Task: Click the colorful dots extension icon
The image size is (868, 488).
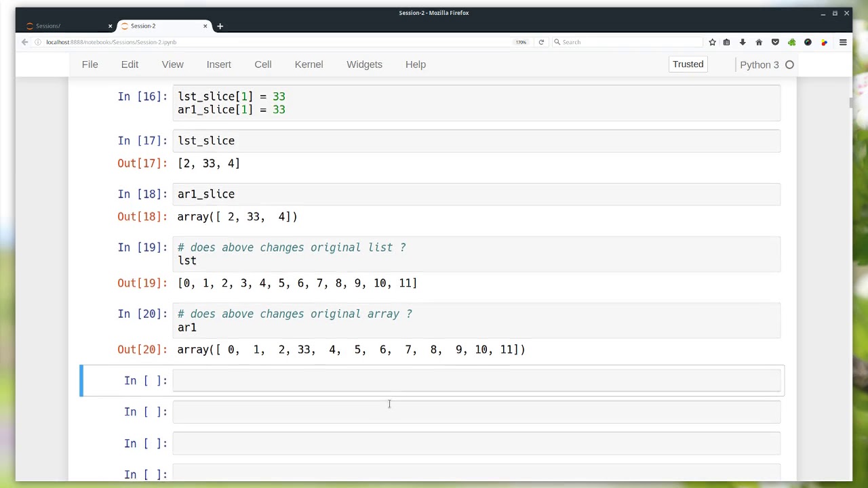Action: coord(824,42)
